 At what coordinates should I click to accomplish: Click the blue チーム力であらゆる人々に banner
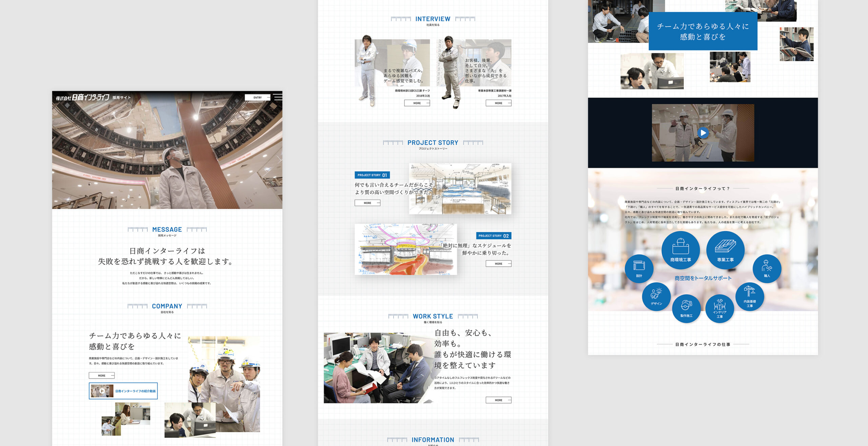tap(703, 31)
